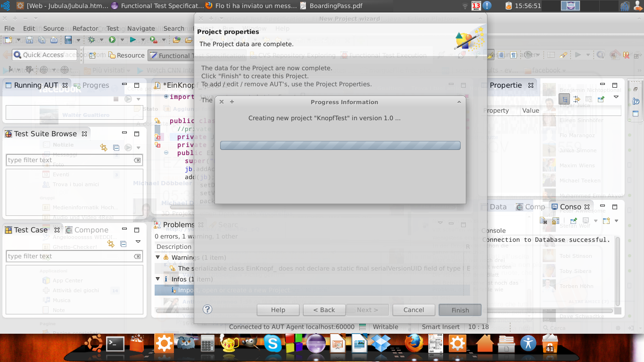Click the Description column header in Problems

174,247
